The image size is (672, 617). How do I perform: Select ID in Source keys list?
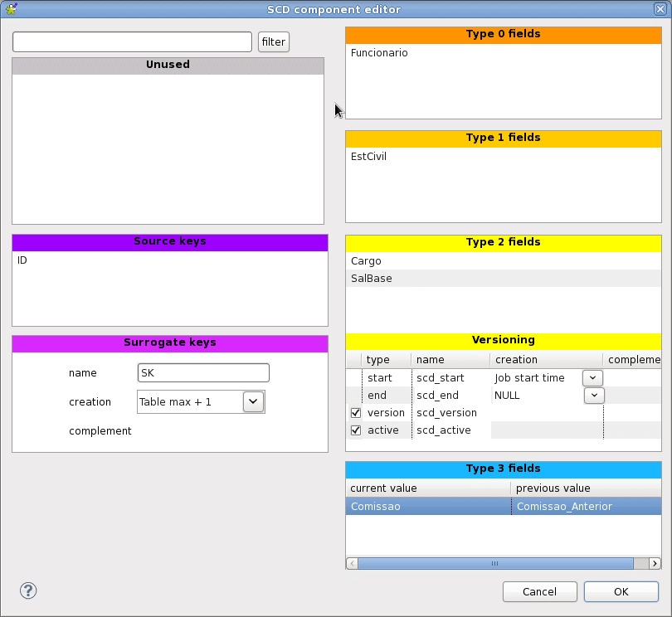(23, 260)
